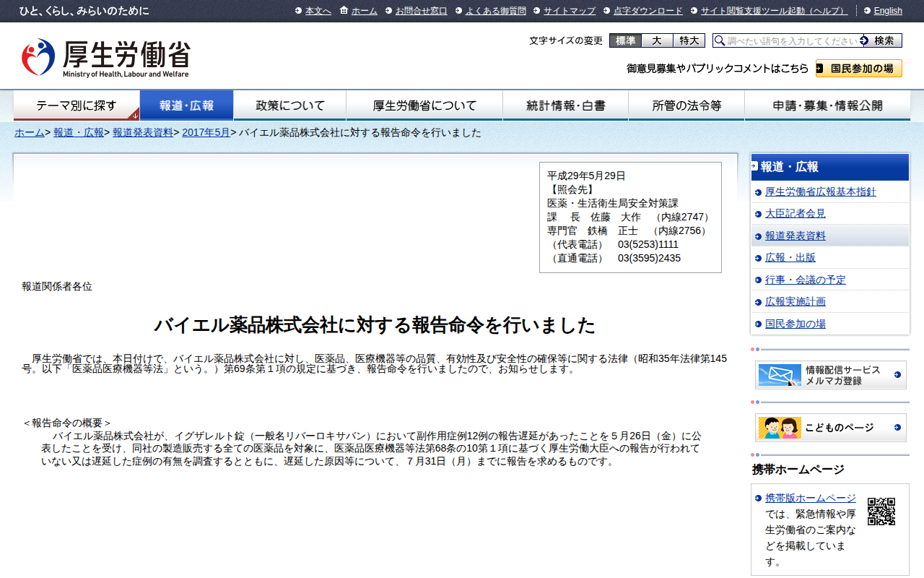The width and height of the screenshot is (924, 578).
Task: Open 情報配信サービス メルマガ登録 banner
Action: click(831, 375)
